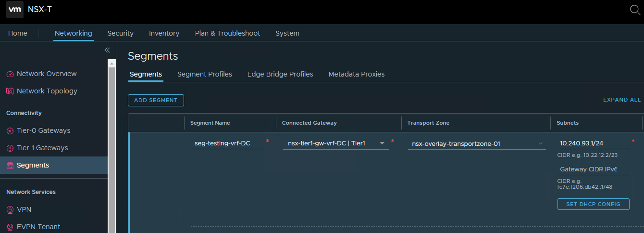Collapse the sidebar with double-chevron icon
644x233 pixels.
[x=107, y=50]
